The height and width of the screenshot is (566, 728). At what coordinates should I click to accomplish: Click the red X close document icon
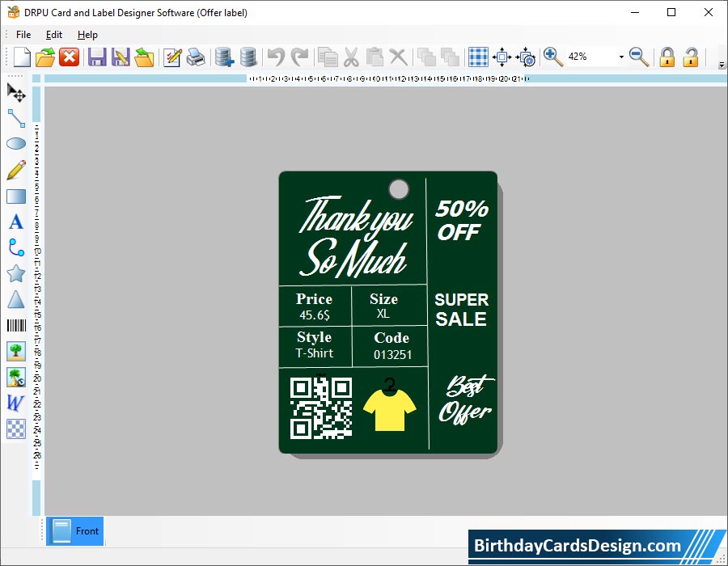coord(70,57)
